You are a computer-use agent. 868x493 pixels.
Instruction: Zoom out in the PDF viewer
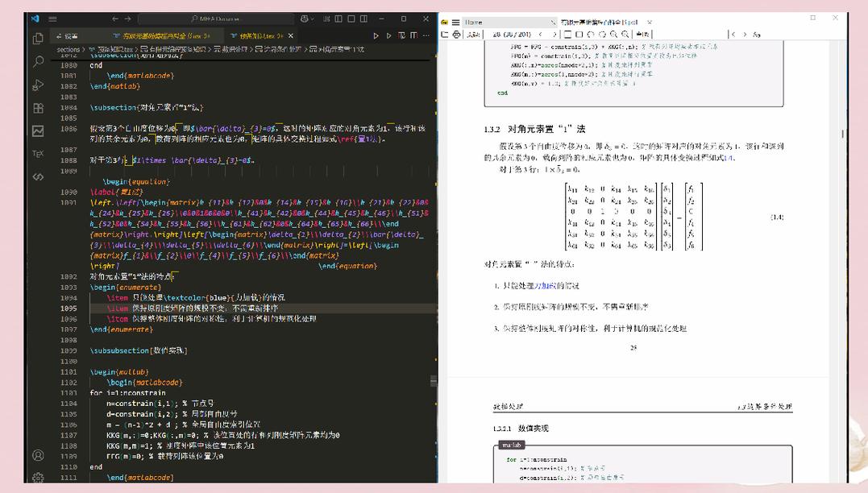pyautogui.click(x=613, y=35)
